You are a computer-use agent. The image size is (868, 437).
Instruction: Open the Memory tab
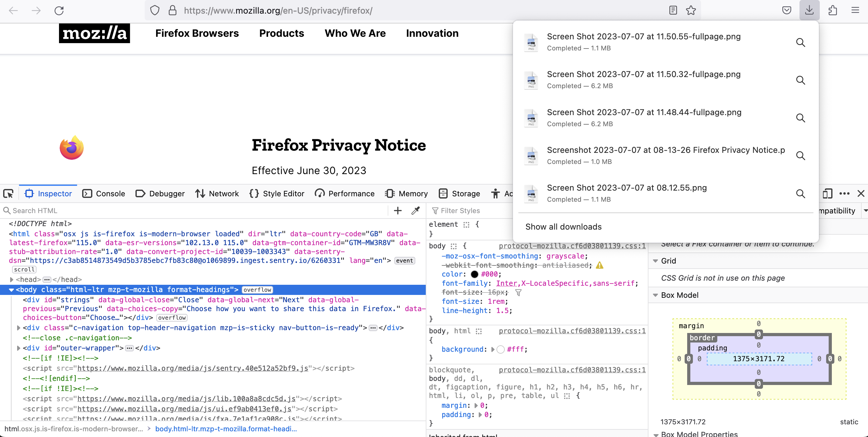(406, 194)
